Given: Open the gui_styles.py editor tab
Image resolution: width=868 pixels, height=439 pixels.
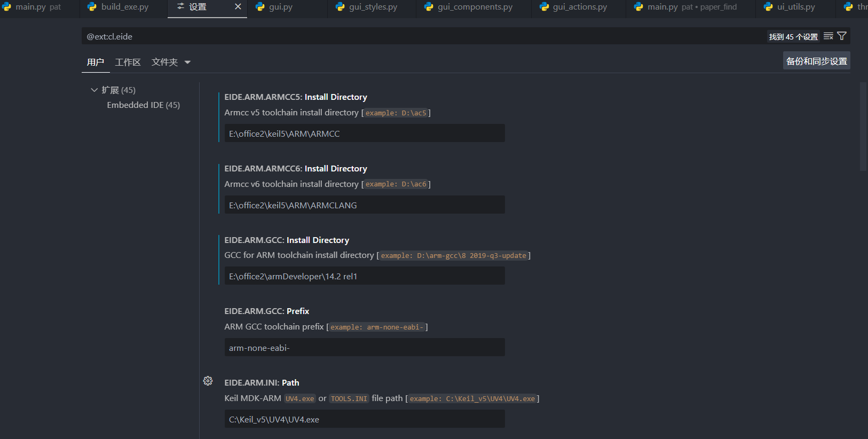Looking at the screenshot, I should [373, 7].
